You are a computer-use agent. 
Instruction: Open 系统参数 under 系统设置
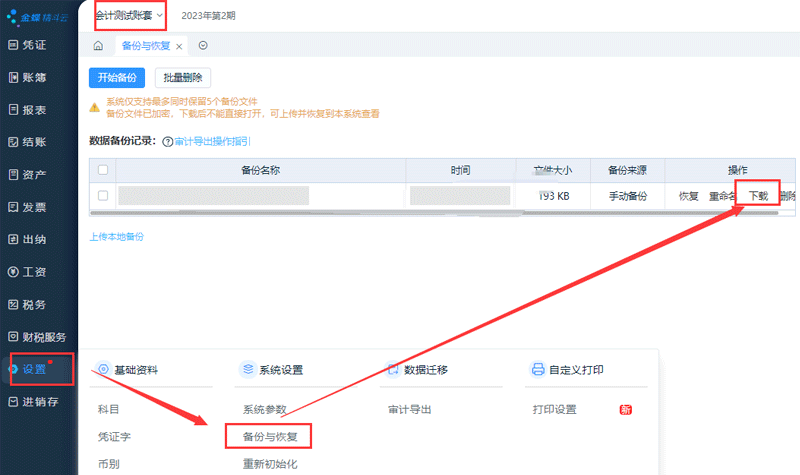click(264, 409)
